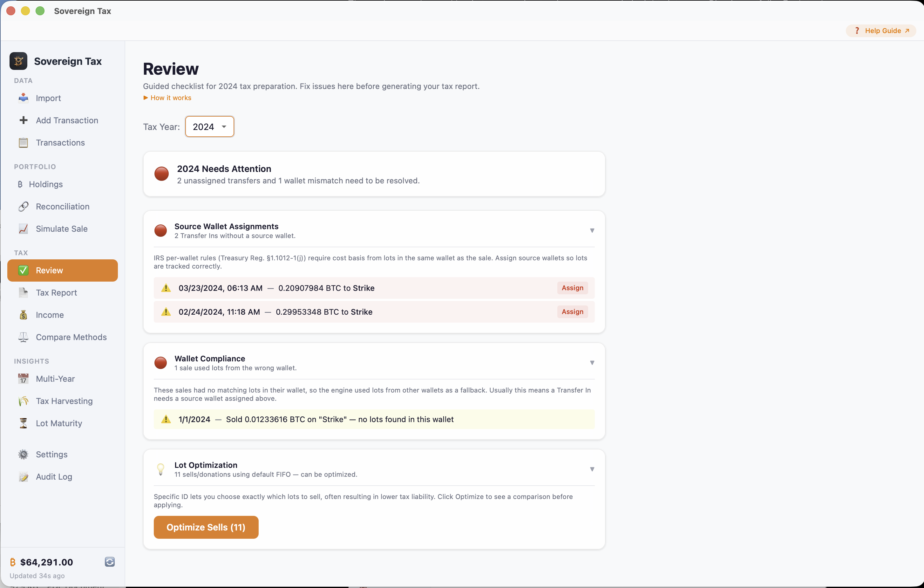Select the Add Transaction plus icon
Image resolution: width=924 pixels, height=588 pixels.
24,120
